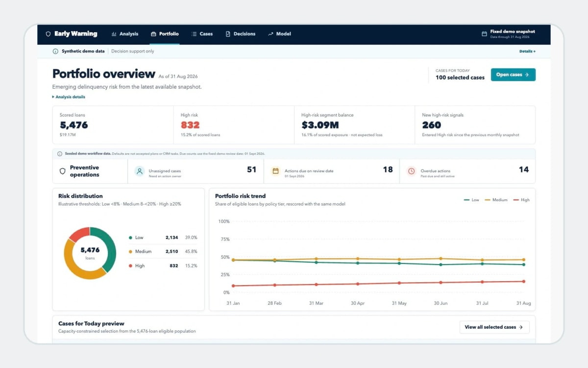The image size is (588, 368).
Task: Select the Portfolio tab
Action: (x=165, y=34)
